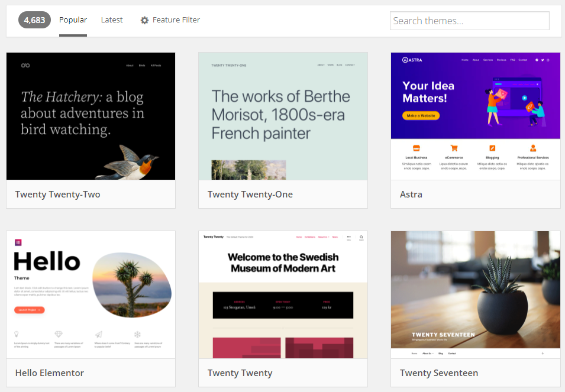
Task: Click the lightbulb icon in Hello Elementor preview
Action: click(16, 334)
